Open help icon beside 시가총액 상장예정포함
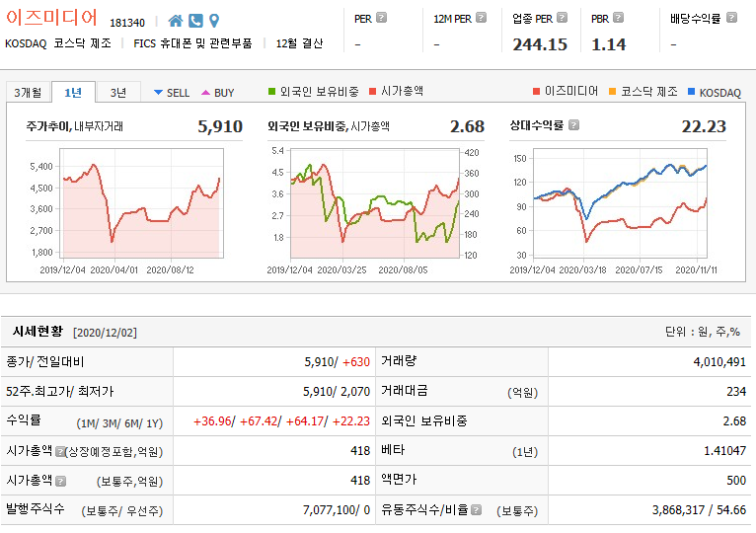 click(x=60, y=451)
